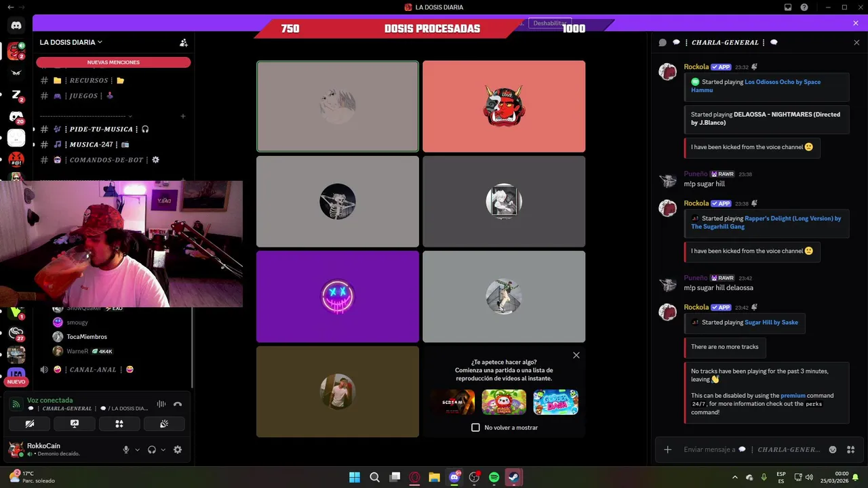Select red demon avatar video tile
Viewport: 868px width, 488px height.
pos(504,106)
